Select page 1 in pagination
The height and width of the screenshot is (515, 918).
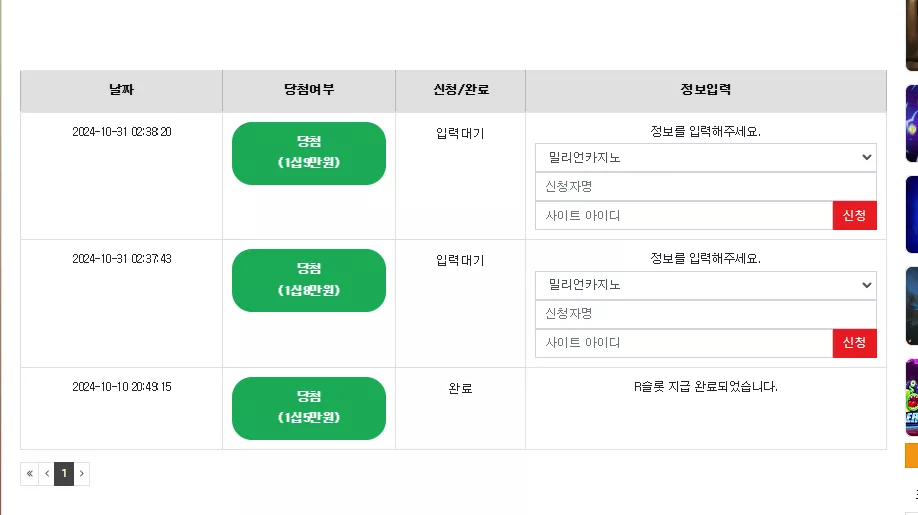(64, 473)
